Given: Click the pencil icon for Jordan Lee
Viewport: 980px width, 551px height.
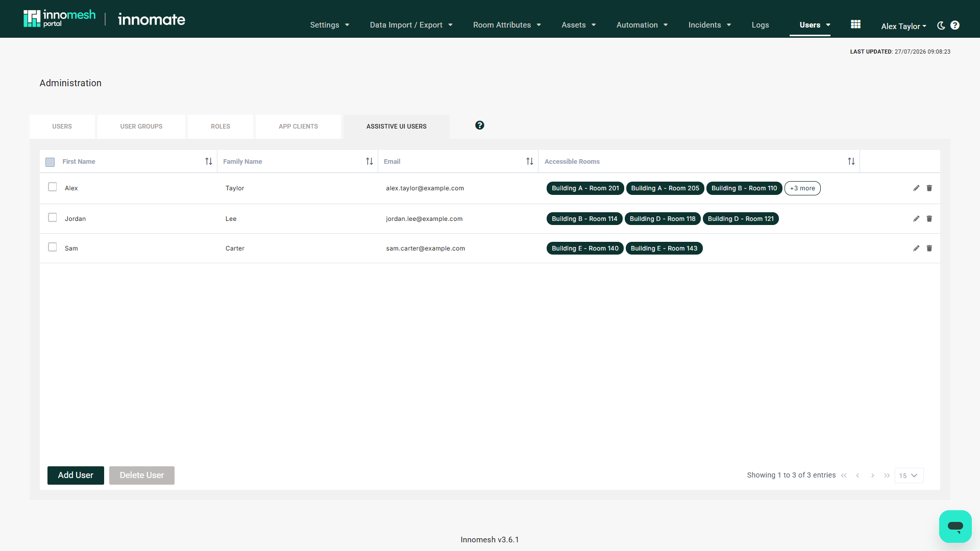Looking at the screenshot, I should [916, 219].
